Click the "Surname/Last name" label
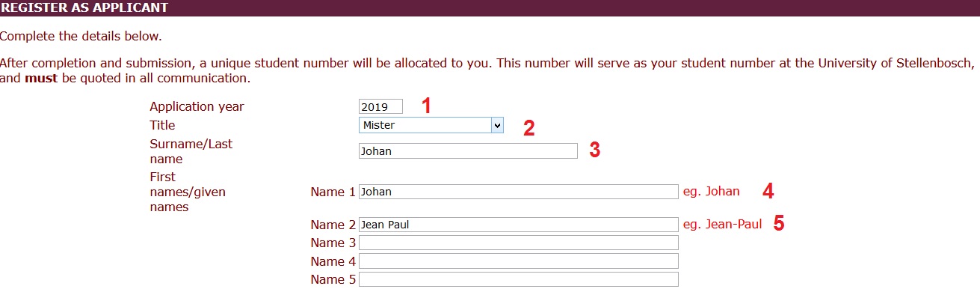The image size is (980, 301). click(191, 151)
